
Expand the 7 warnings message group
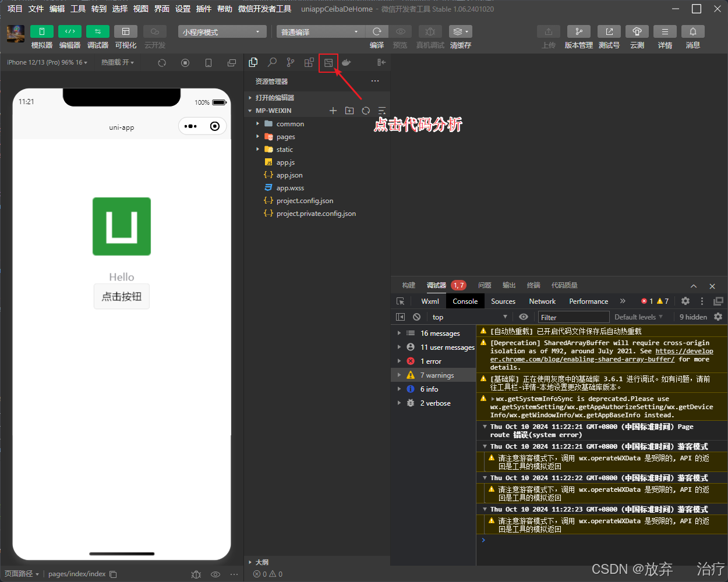(x=433, y=375)
